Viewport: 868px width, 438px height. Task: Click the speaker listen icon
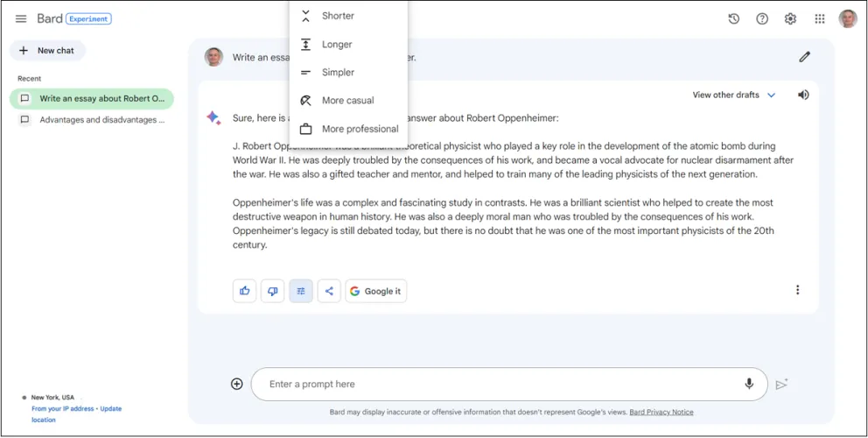click(x=803, y=95)
